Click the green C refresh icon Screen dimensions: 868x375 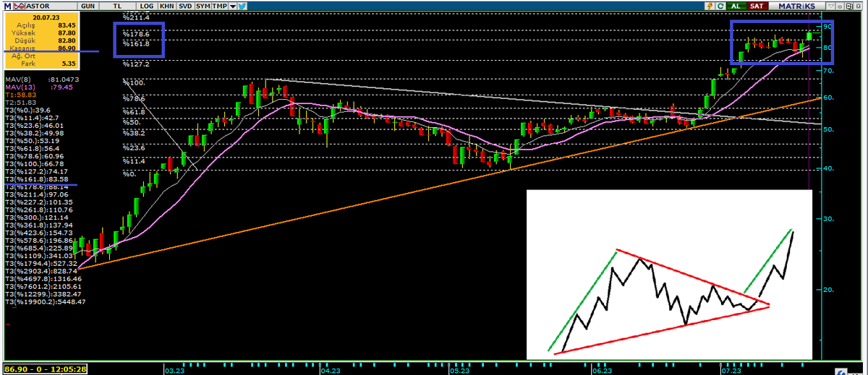click(721, 5)
